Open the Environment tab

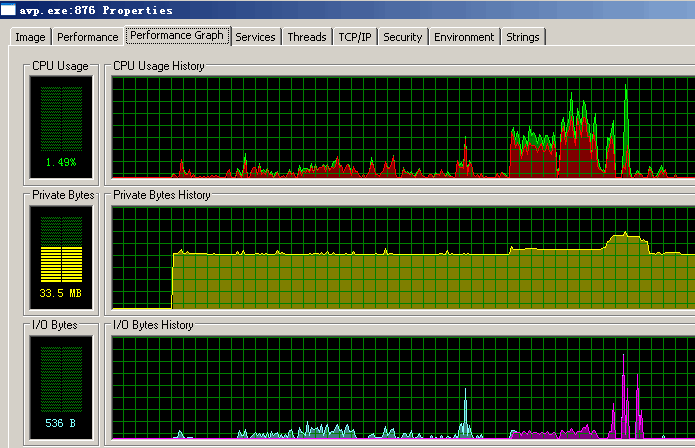464,37
